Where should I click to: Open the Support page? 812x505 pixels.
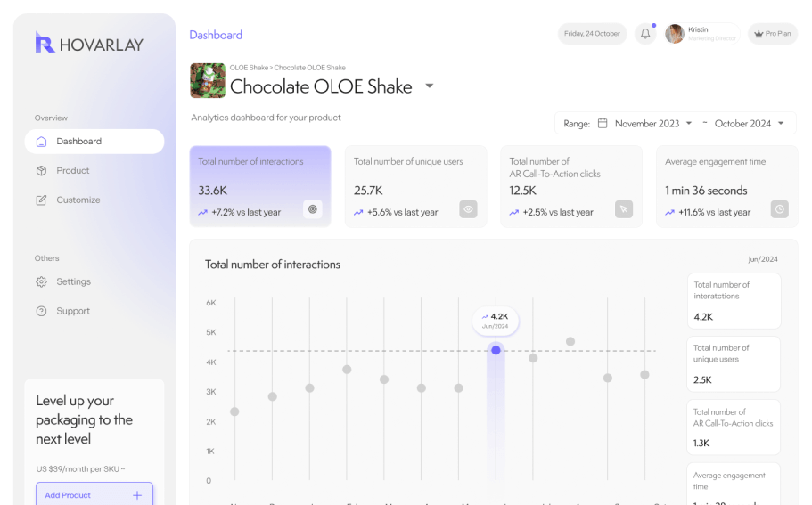click(x=72, y=311)
